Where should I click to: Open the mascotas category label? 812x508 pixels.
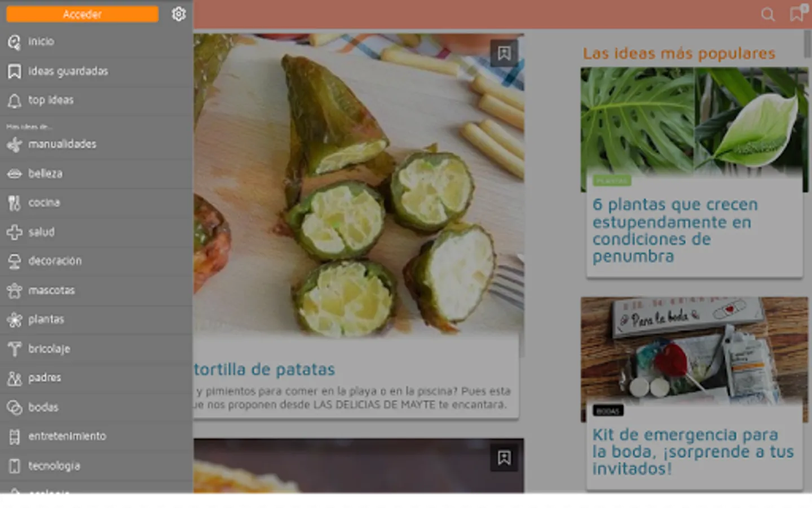(x=51, y=291)
